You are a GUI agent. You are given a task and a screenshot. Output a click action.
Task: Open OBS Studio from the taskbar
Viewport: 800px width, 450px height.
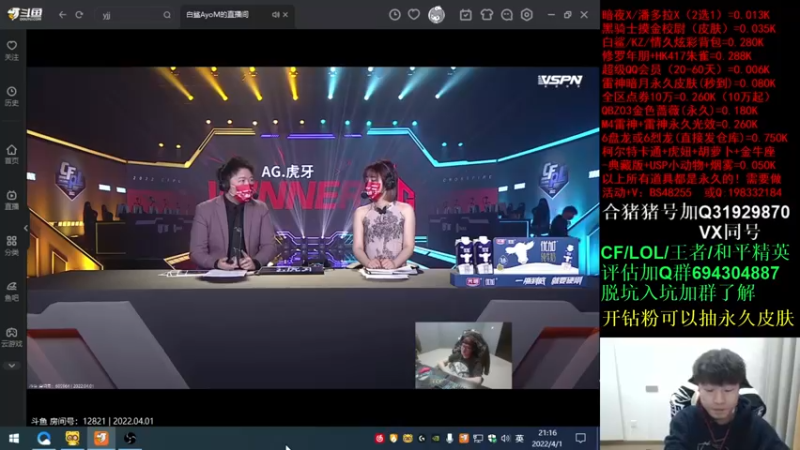pos(130,438)
